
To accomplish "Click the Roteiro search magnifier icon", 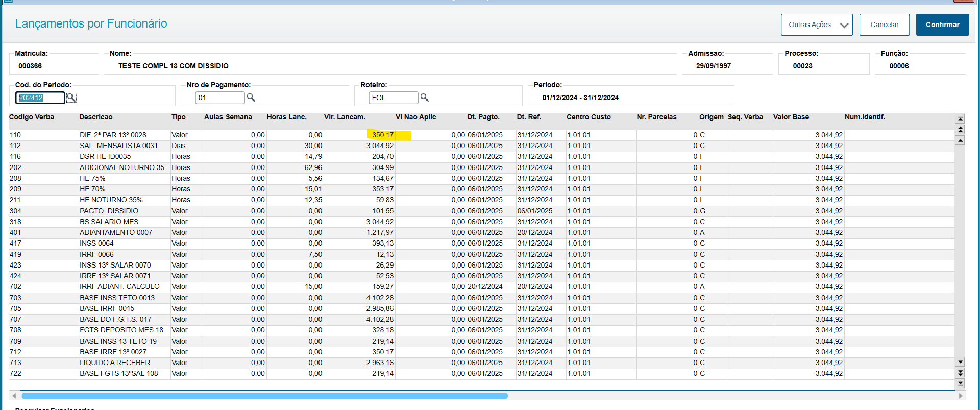I will [424, 98].
